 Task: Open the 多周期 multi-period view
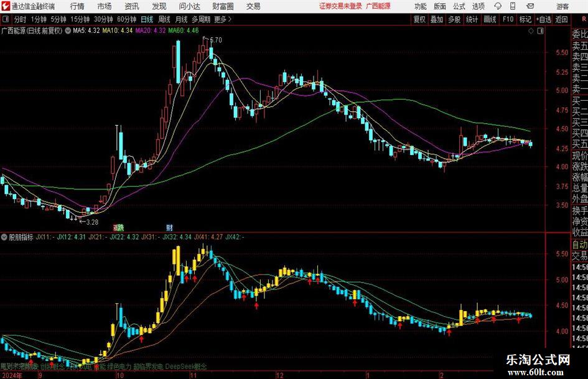point(201,19)
